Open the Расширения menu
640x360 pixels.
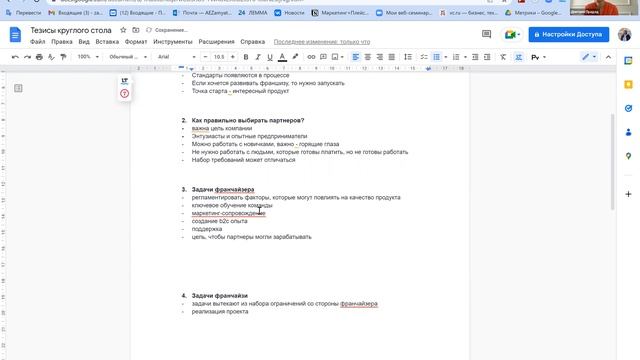[x=216, y=42]
